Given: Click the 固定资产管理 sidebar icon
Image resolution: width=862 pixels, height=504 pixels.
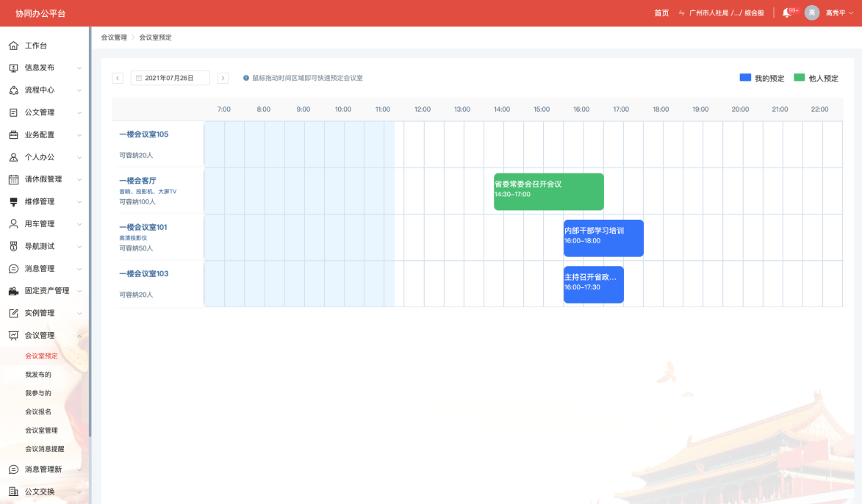Looking at the screenshot, I should [13, 291].
